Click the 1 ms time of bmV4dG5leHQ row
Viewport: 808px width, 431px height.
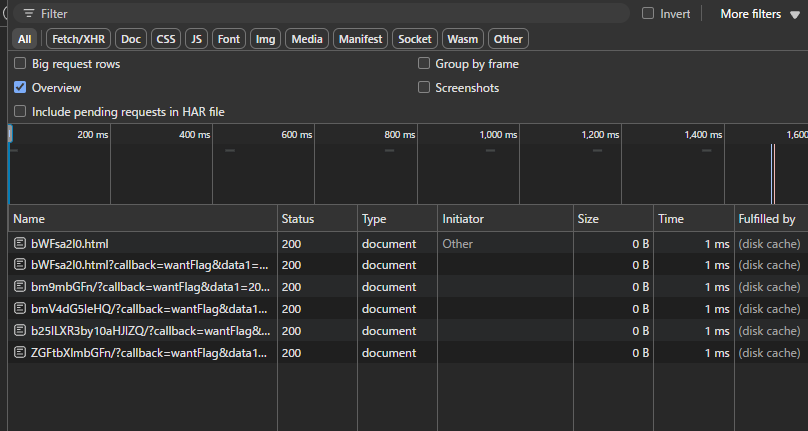(x=717, y=309)
